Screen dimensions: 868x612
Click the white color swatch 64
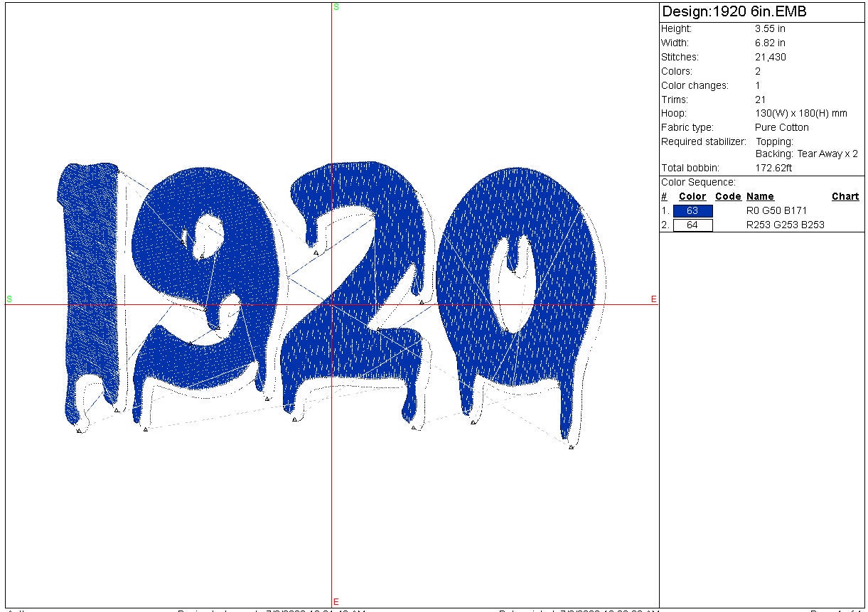click(x=692, y=225)
